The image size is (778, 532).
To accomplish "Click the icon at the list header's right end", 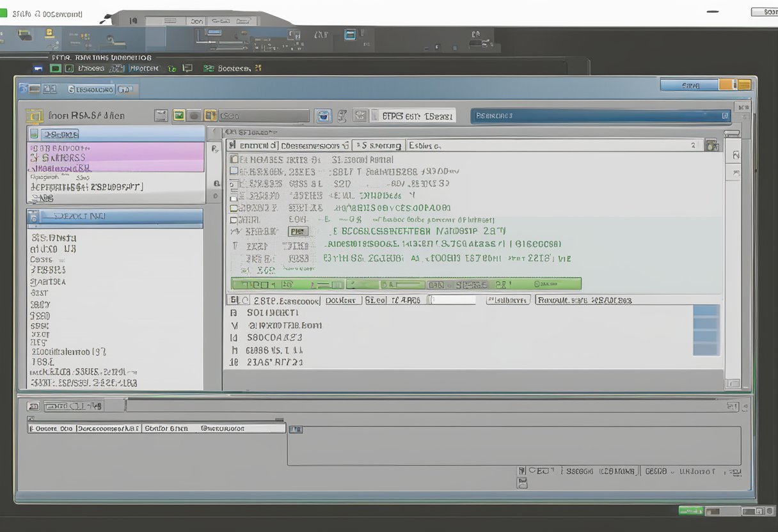I will coord(711,146).
